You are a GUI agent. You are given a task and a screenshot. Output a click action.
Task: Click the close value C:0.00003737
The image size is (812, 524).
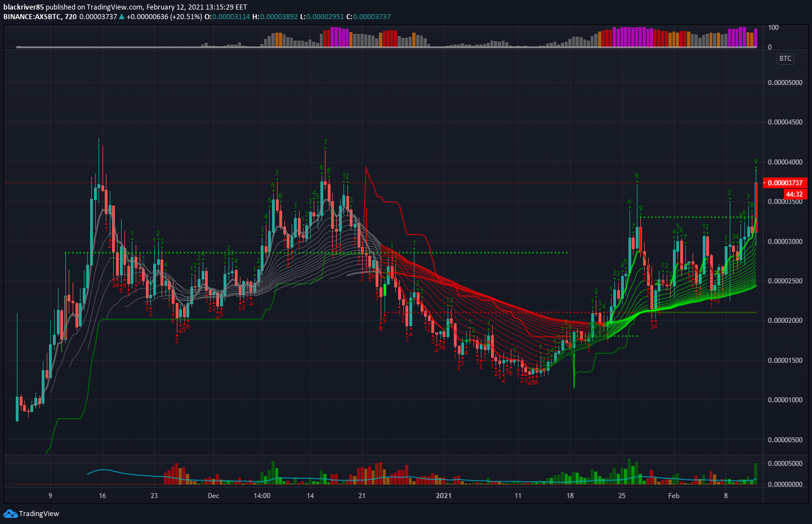coord(368,16)
